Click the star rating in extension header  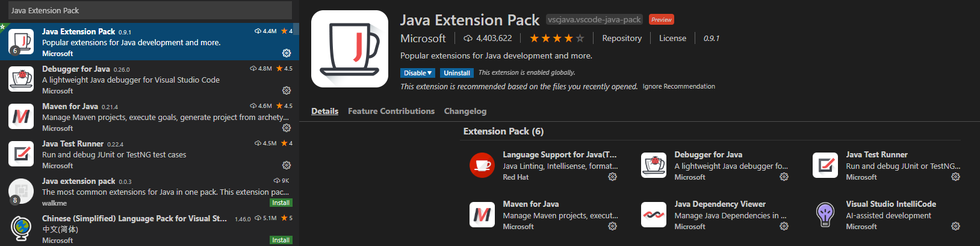point(556,38)
